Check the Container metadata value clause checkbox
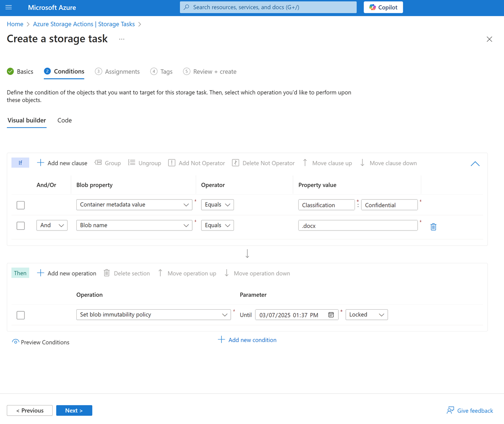Viewport: 504px width, 424px height. click(x=20, y=205)
